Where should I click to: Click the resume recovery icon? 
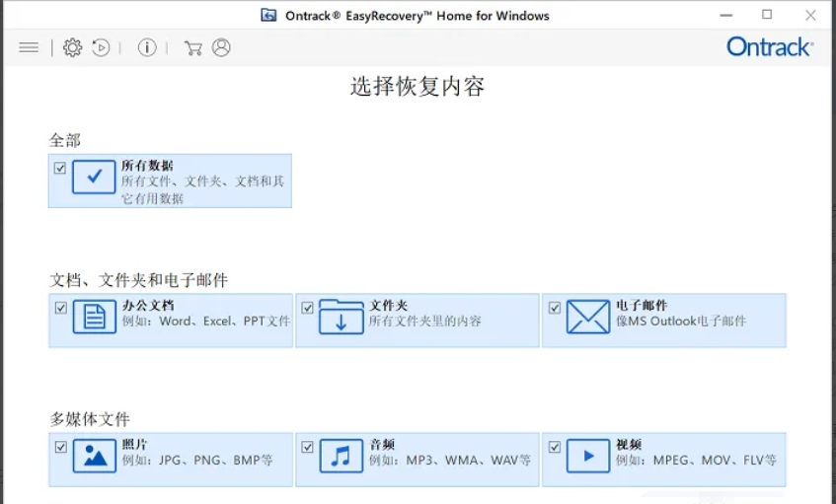coord(101,48)
